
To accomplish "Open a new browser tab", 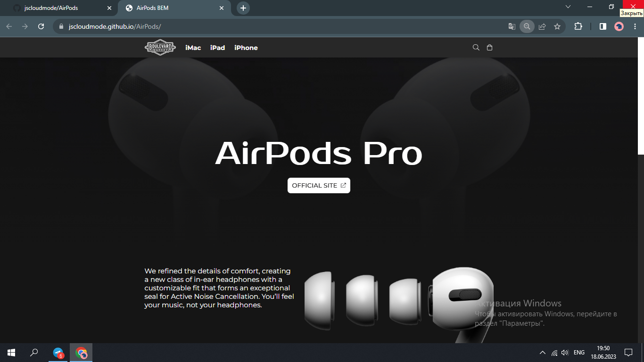I will point(243,8).
